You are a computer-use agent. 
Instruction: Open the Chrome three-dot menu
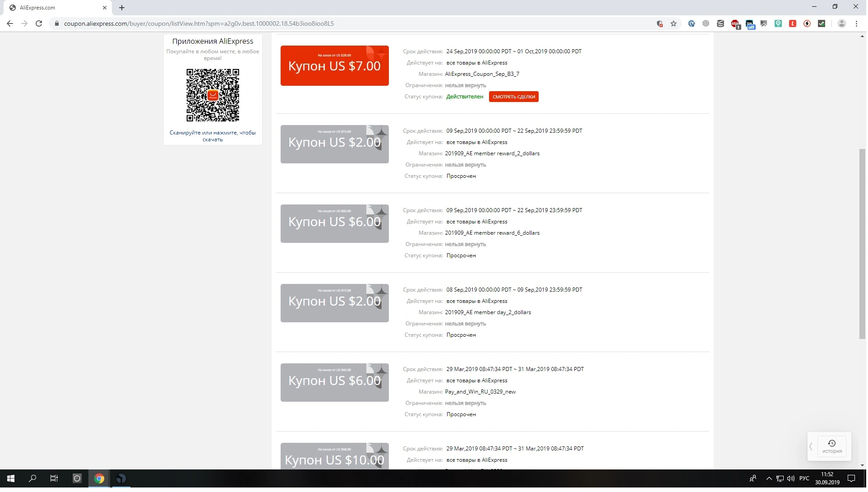(856, 23)
